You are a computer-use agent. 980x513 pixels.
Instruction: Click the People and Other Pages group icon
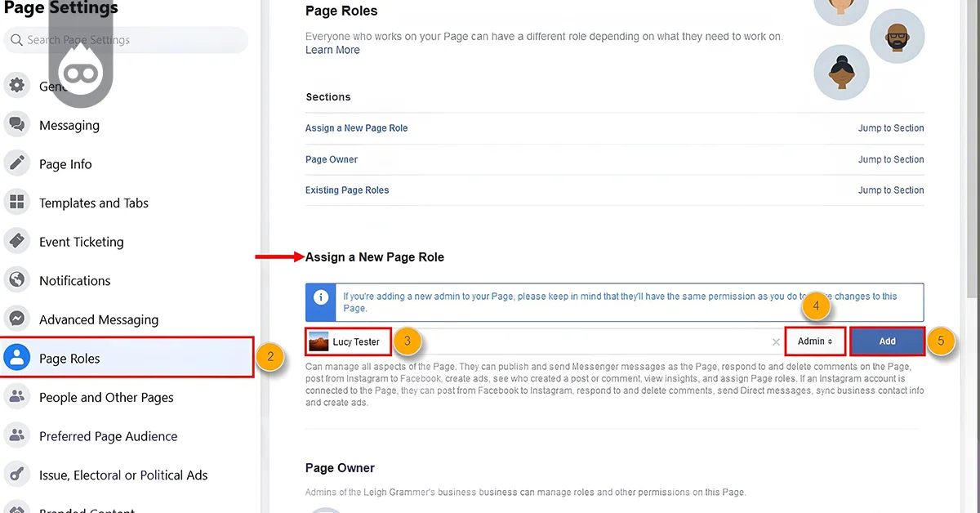17,397
